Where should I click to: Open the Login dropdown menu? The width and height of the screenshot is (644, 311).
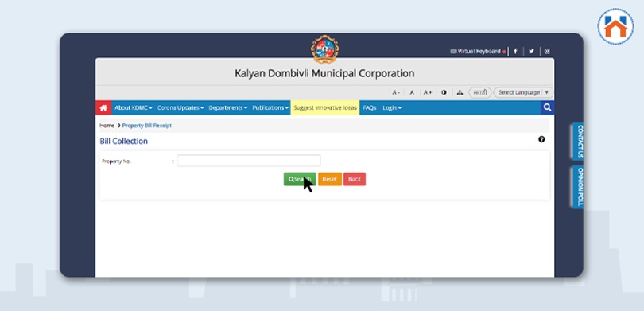point(392,107)
